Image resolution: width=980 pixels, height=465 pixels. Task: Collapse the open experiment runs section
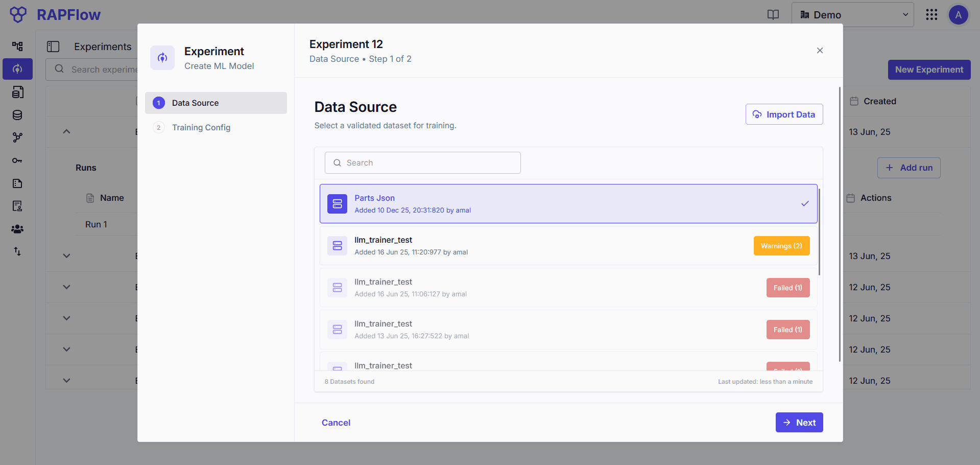[x=66, y=131]
